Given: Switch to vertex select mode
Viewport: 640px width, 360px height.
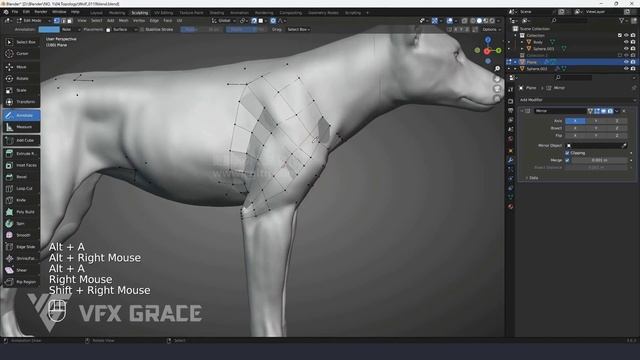Looking at the screenshot, I should pyautogui.click(x=57, y=20).
